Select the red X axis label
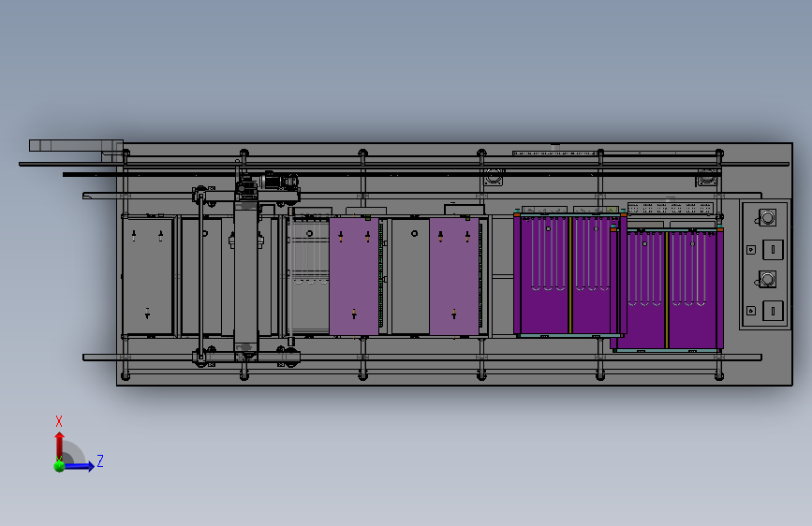This screenshot has height=526, width=812. pyautogui.click(x=58, y=421)
